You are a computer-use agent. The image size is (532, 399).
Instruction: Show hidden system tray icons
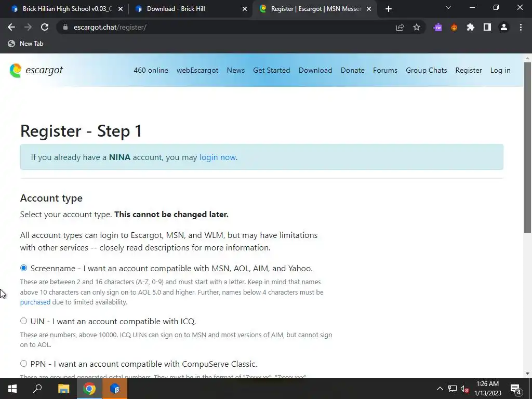coord(440,389)
